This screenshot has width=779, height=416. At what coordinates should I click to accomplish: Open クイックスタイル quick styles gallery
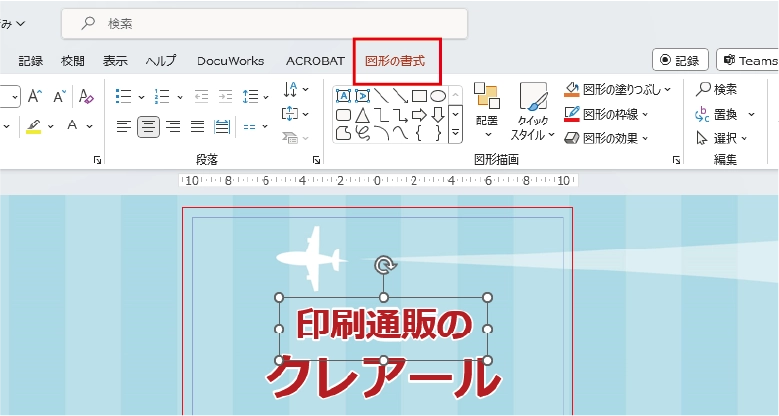click(533, 110)
